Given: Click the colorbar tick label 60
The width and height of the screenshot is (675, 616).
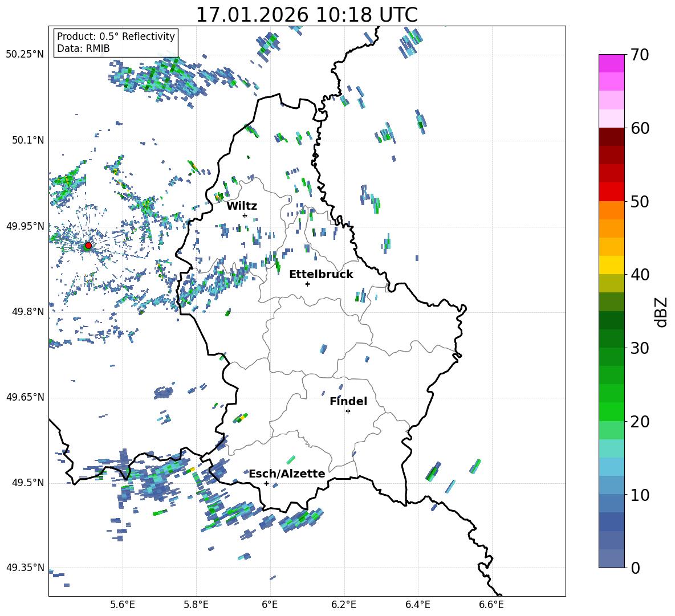Looking at the screenshot, I should coord(640,128).
